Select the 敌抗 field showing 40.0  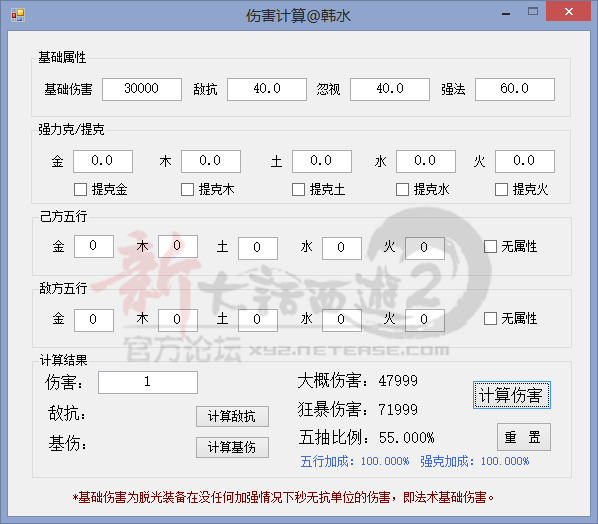tap(267, 90)
